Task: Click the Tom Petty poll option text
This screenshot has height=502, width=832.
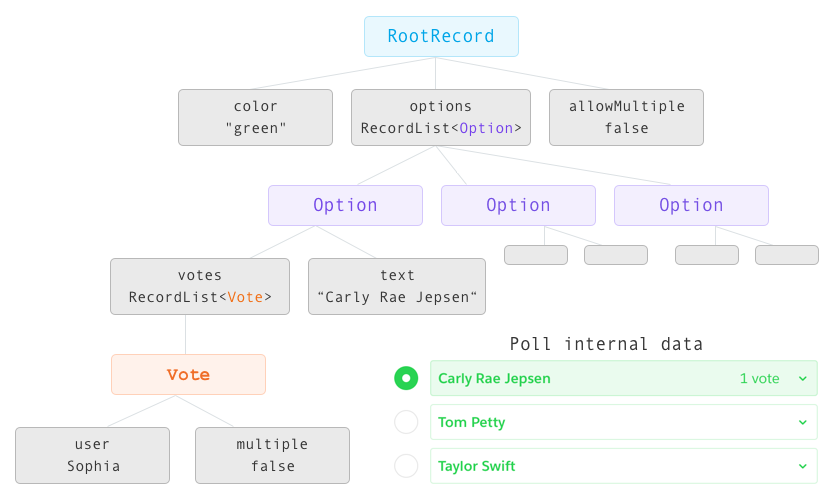Action: click(471, 422)
